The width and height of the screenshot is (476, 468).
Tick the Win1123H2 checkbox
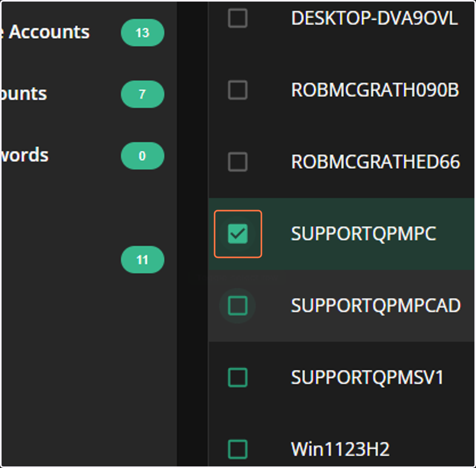pos(238,449)
